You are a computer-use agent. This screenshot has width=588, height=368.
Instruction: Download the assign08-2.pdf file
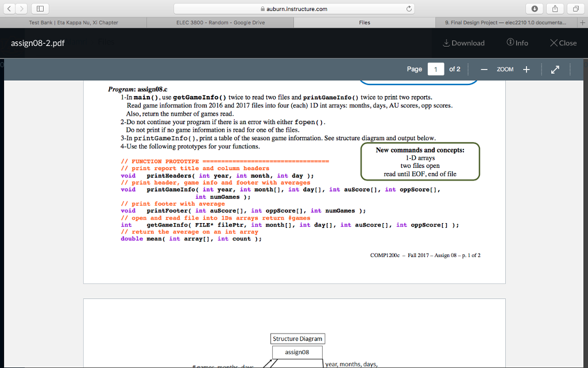(463, 43)
